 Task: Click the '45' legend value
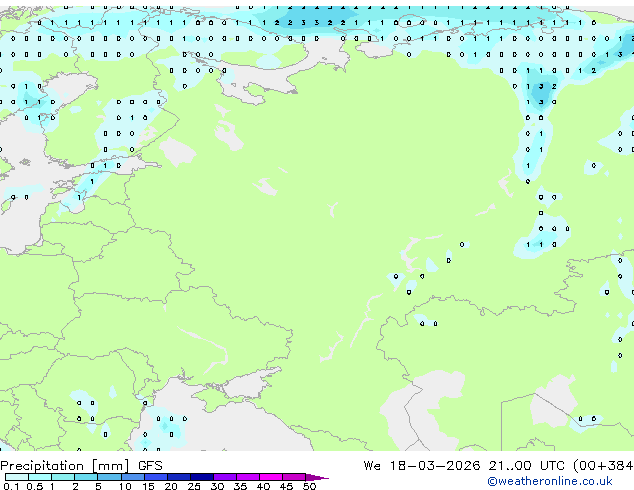tap(286, 486)
